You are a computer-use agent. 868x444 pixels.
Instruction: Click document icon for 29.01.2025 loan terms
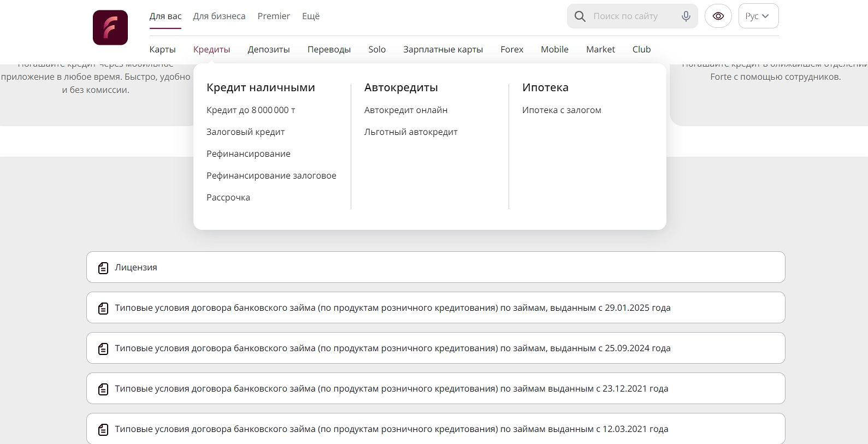103,308
